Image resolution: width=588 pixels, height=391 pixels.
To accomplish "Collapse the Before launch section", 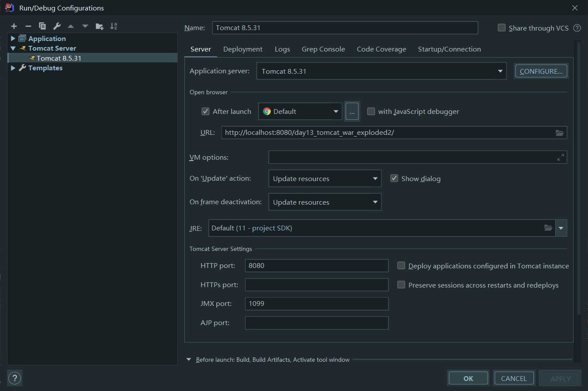I will tap(189, 360).
